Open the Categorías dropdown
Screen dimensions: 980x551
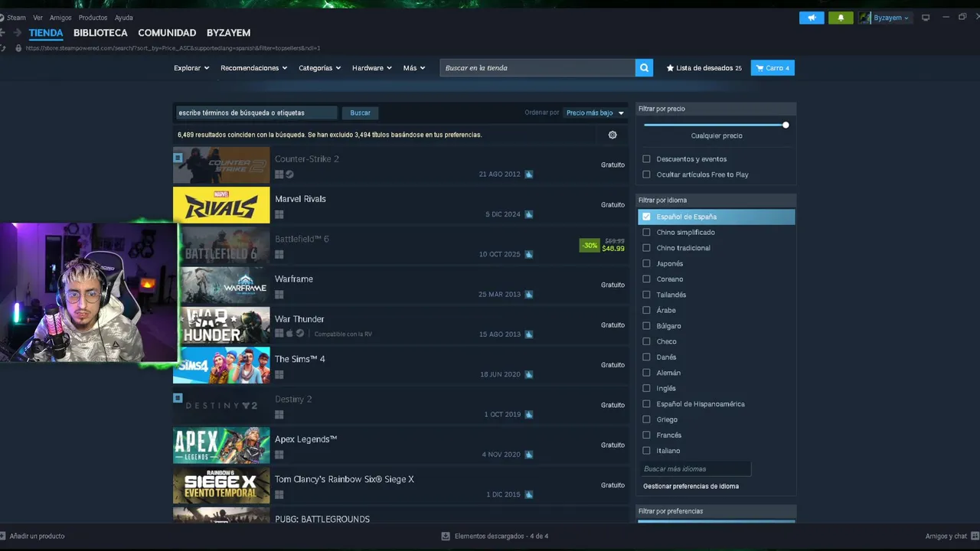(320, 68)
